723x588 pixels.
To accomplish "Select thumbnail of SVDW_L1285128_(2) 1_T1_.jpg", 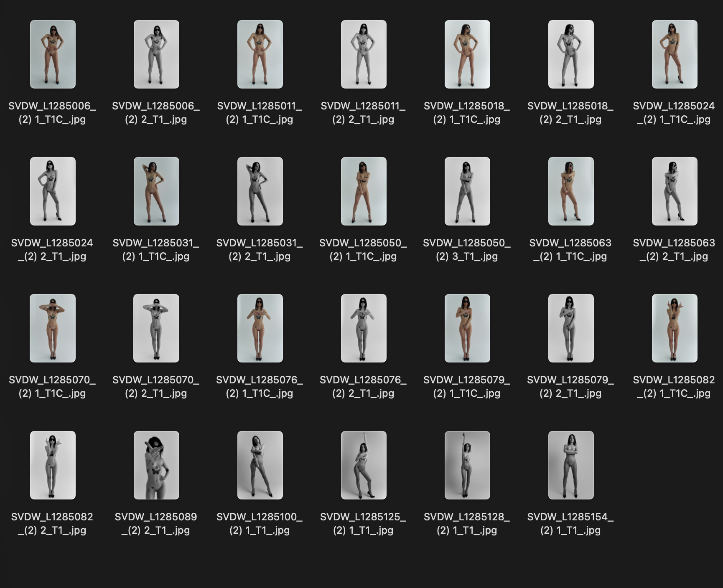I will [467, 465].
